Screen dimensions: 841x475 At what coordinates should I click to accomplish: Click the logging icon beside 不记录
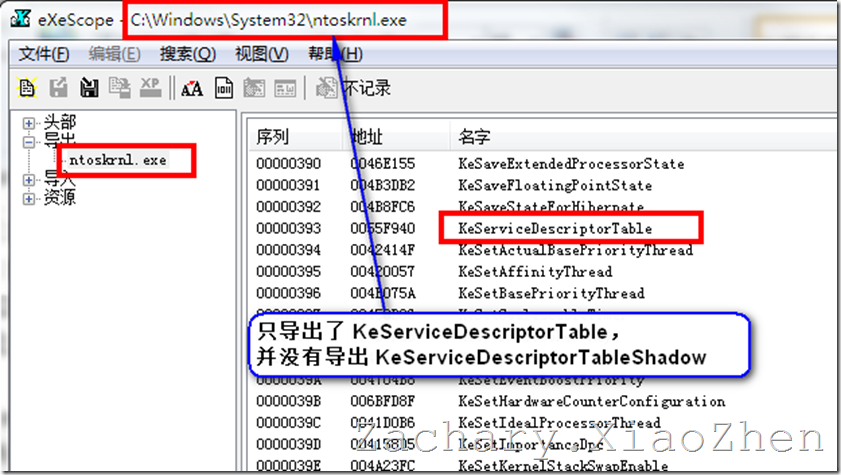tap(326, 87)
